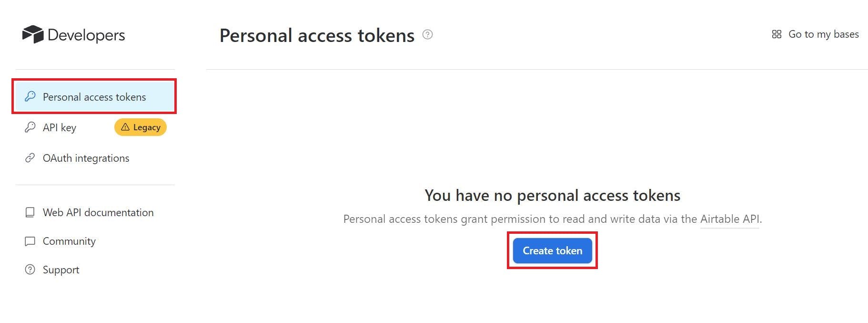Click the grid icon next to Go to my bases
Image resolution: width=868 pixels, height=323 pixels.
(x=777, y=34)
